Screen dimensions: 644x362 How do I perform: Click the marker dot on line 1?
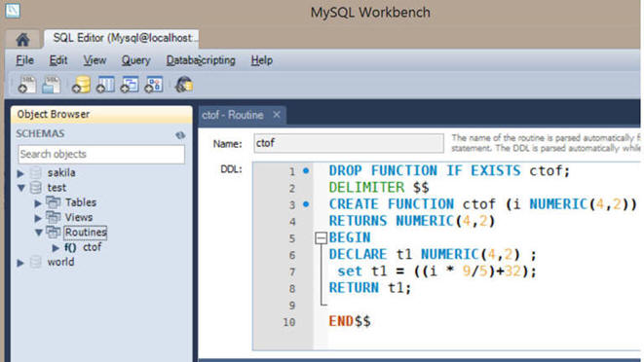306,170
